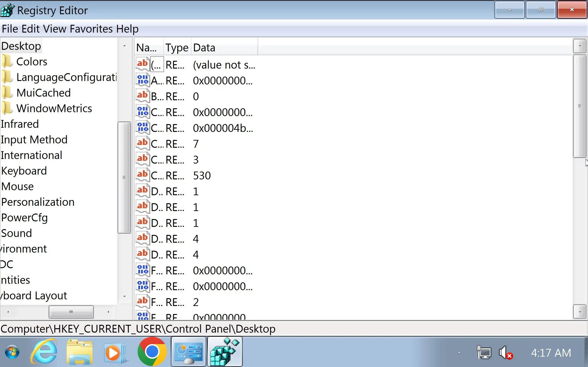Screen dimensions: 588x367
Task: Open Windows Media Player from the taskbar
Action: [x=115, y=352]
